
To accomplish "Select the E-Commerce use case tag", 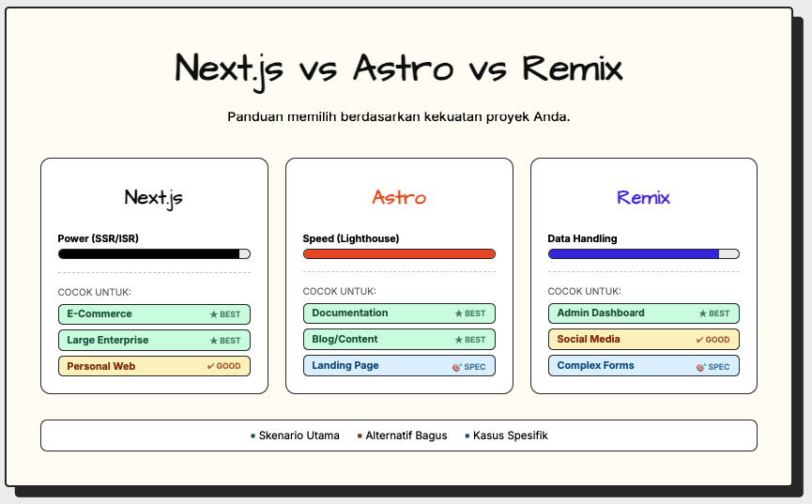I will (154, 314).
